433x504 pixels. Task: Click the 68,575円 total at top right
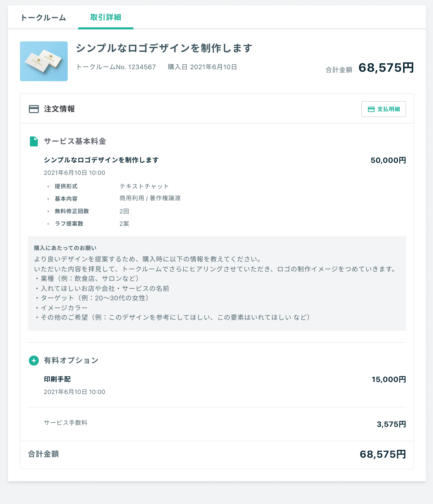386,68
